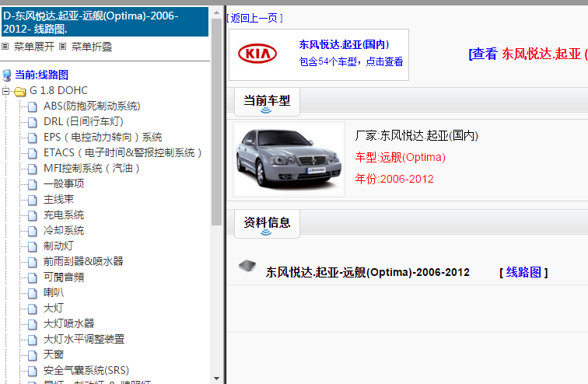Click the 查看 东风悦达.起亚 red header link
Screen dimensions: 588x384
pos(528,54)
